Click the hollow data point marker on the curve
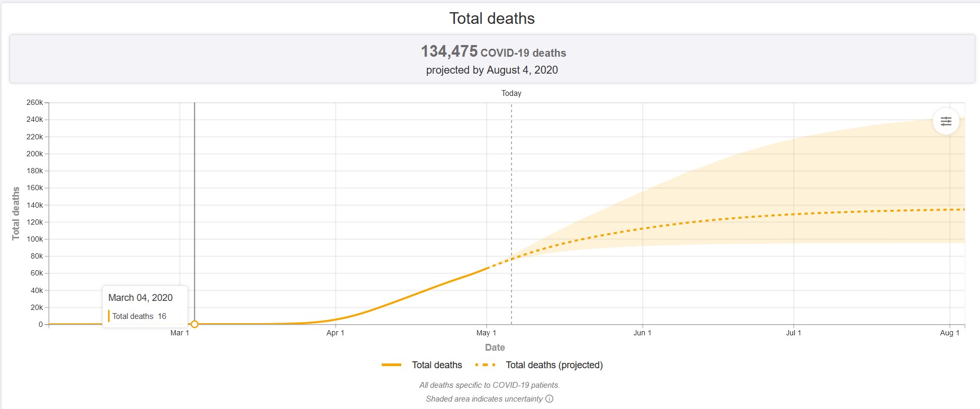 click(194, 324)
